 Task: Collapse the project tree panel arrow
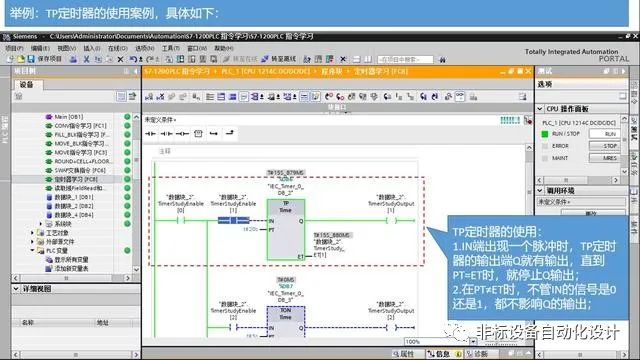136,71
